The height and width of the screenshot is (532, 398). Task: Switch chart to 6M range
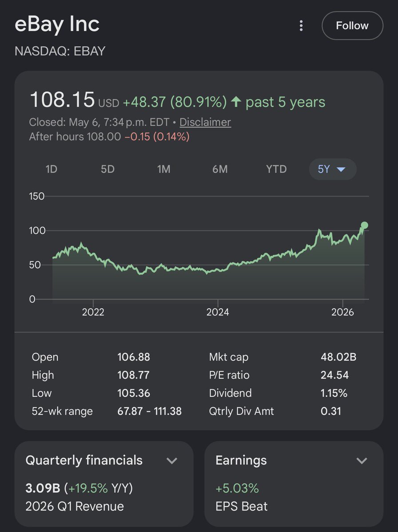coord(220,169)
